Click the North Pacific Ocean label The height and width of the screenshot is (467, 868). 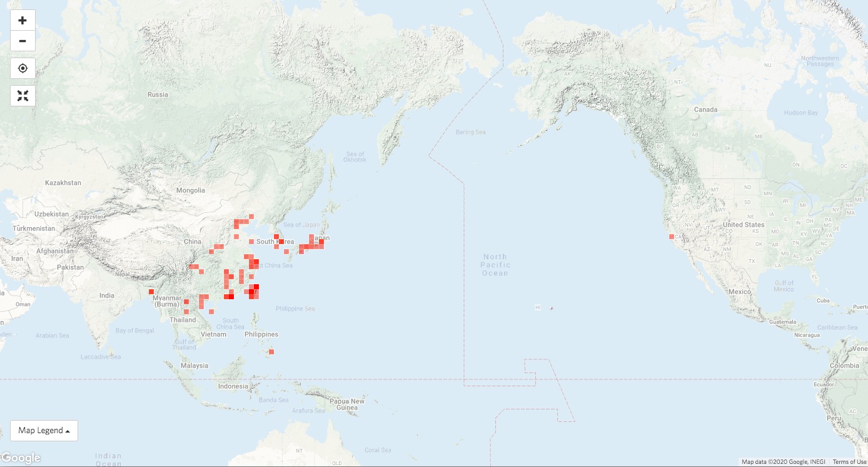495,265
